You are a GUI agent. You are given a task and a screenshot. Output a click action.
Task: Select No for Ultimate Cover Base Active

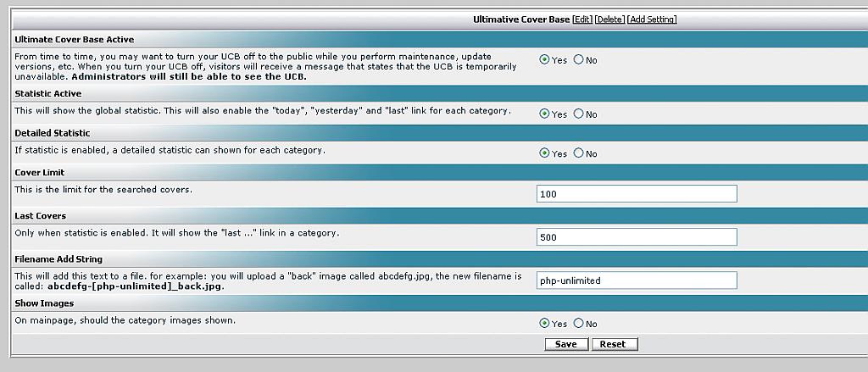coord(579,60)
